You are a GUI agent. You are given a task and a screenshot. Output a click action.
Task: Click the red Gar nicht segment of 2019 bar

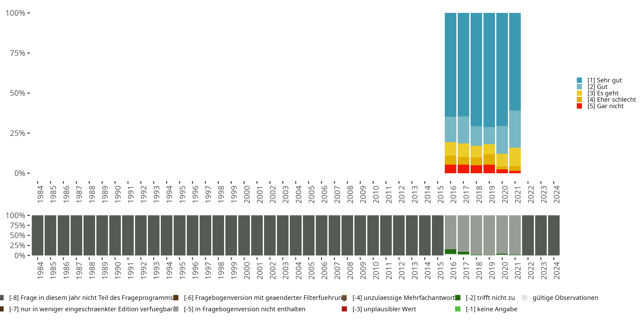click(x=489, y=169)
